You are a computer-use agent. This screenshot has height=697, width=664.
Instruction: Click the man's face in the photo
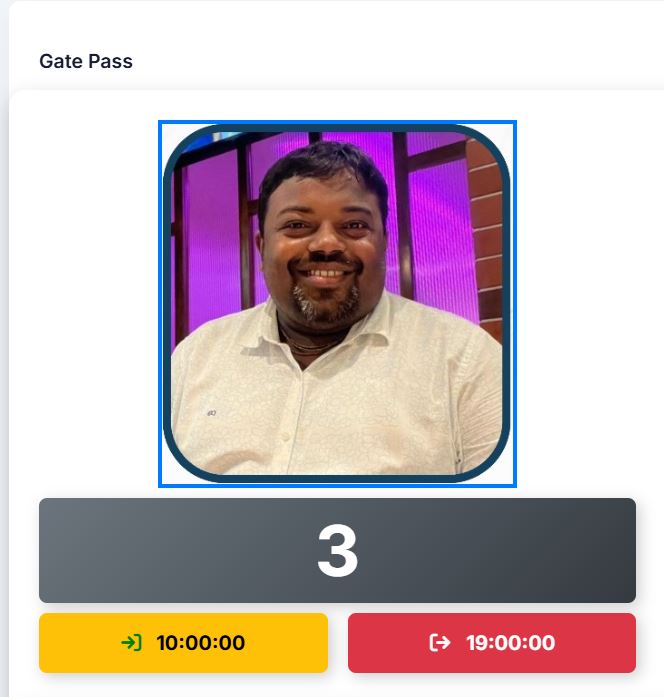pos(324,240)
